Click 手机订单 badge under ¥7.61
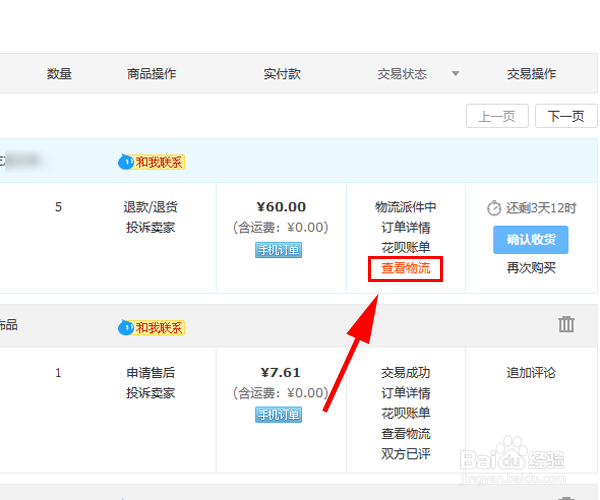The image size is (600, 500). coord(279,415)
